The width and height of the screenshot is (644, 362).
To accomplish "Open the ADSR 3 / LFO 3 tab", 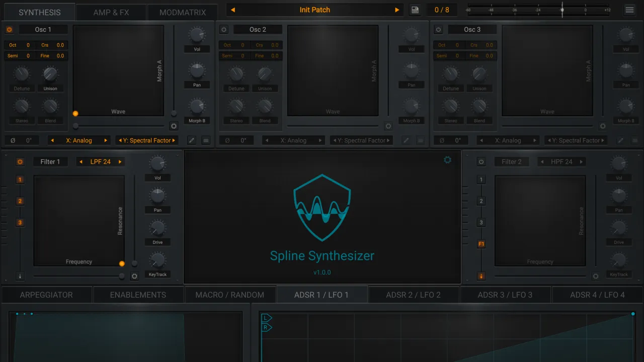I will click(505, 295).
